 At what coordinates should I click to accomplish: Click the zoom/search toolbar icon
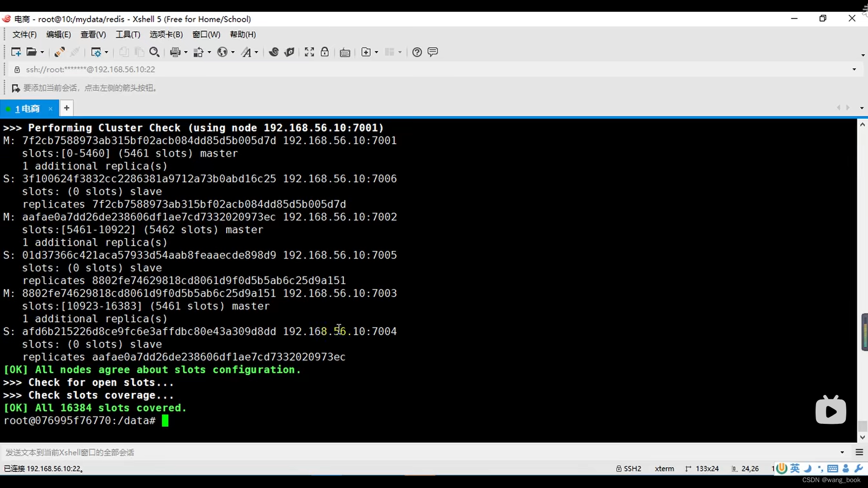coord(154,52)
